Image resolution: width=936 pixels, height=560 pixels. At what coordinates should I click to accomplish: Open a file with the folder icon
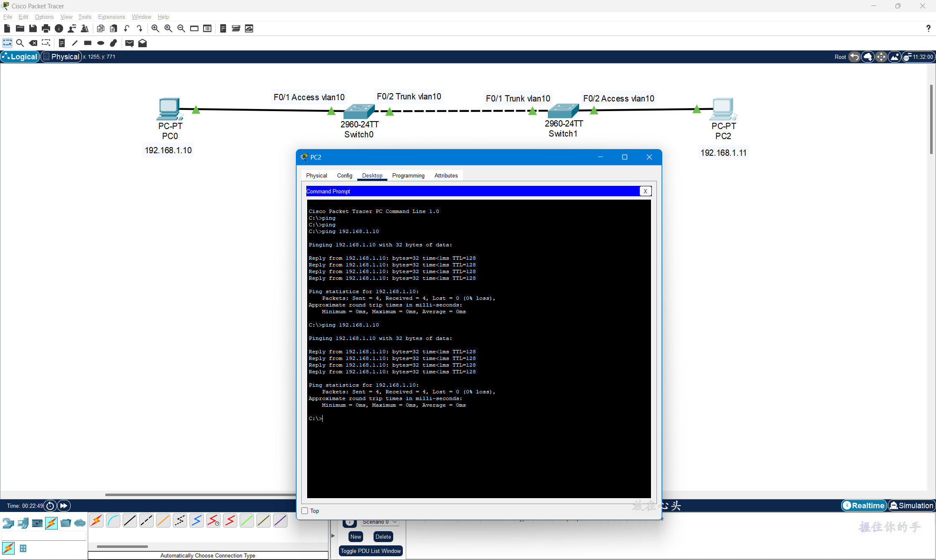[x=20, y=28]
